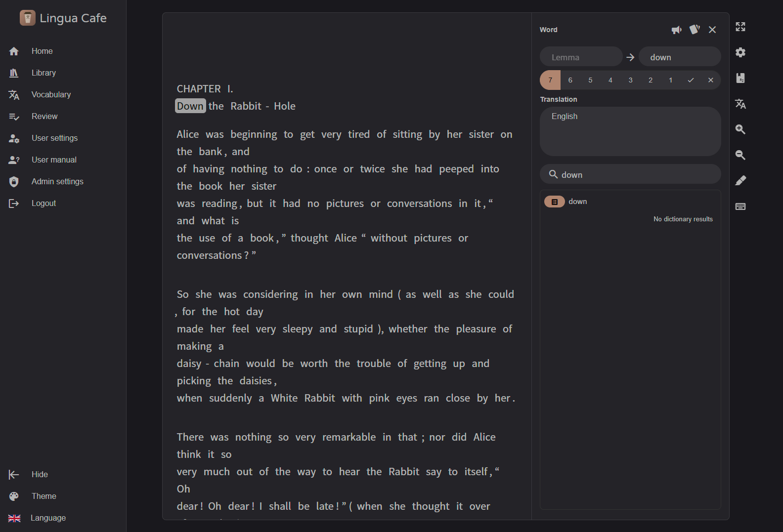The width and height of the screenshot is (783, 532).
Task: Set word stage to 3
Action: [x=631, y=80]
